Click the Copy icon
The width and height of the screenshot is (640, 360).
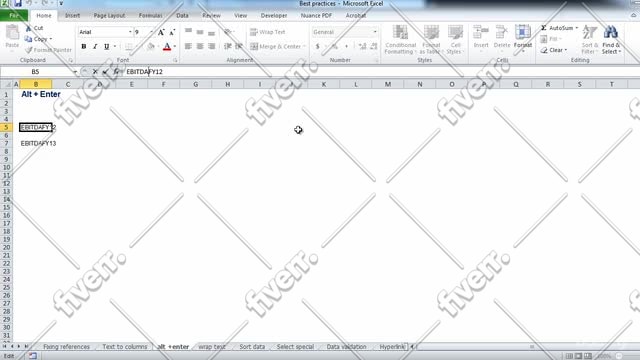tap(28, 39)
